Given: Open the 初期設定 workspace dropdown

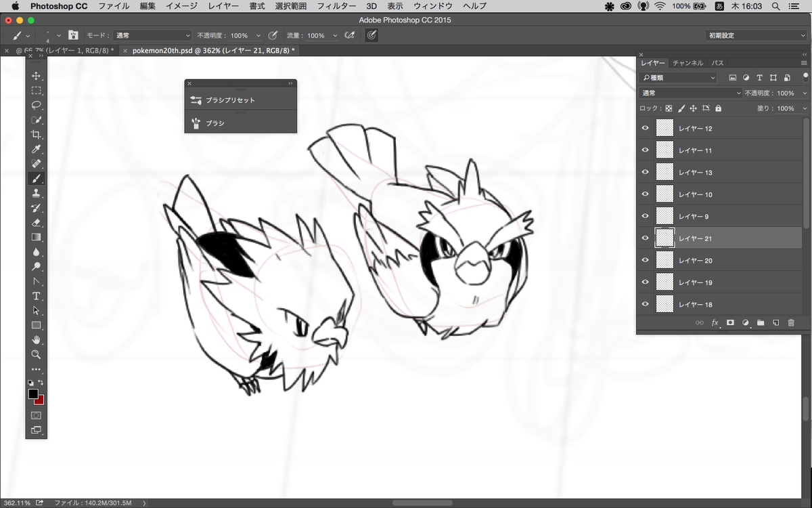Looking at the screenshot, I should tap(756, 35).
